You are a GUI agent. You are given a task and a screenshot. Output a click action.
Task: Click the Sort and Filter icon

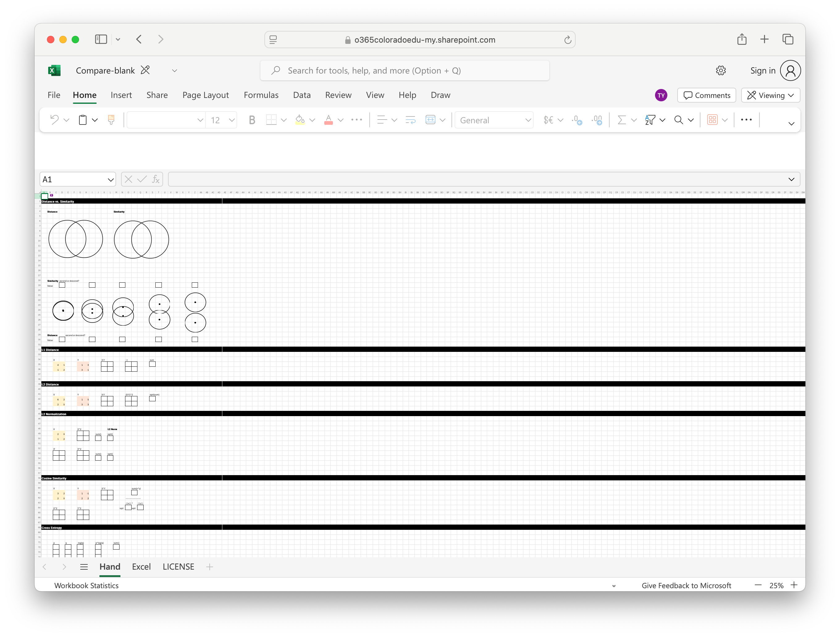pos(650,120)
